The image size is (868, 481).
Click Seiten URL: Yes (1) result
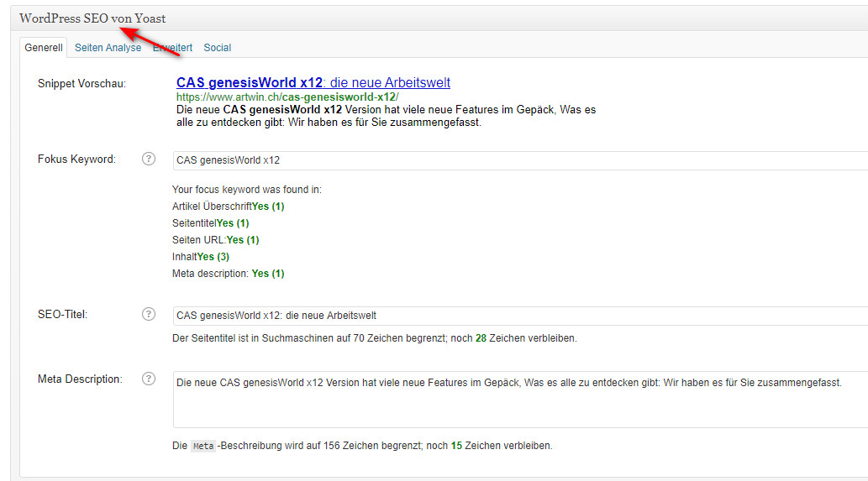point(215,240)
